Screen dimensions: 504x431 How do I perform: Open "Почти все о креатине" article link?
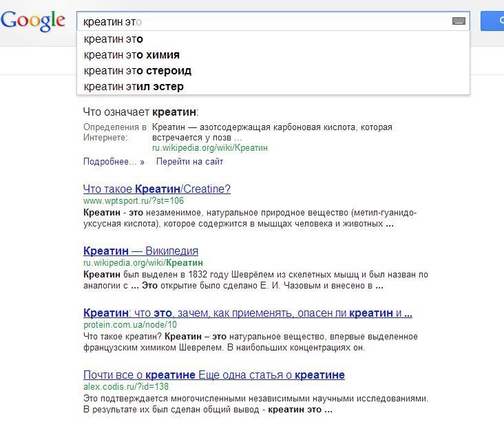click(x=213, y=375)
